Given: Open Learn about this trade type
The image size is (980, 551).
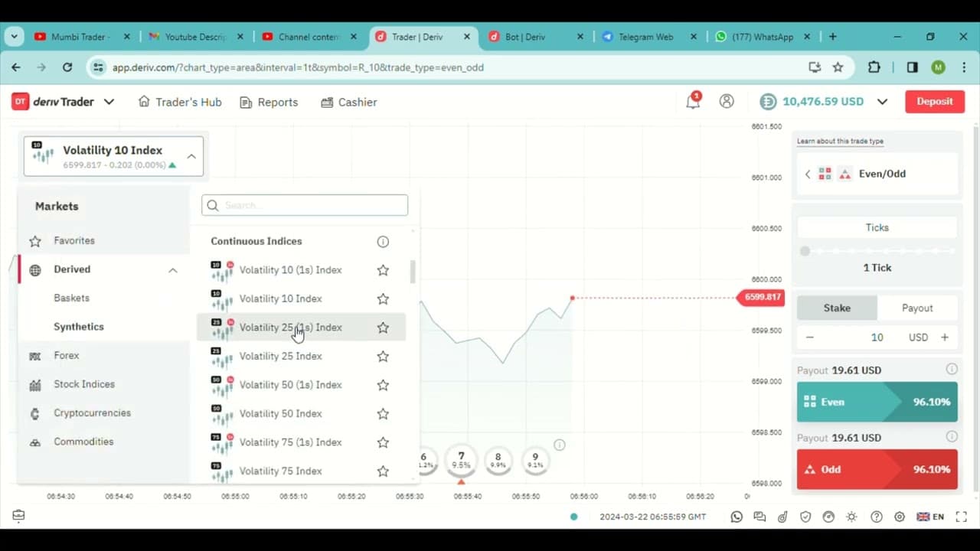Looking at the screenshot, I should tap(840, 141).
